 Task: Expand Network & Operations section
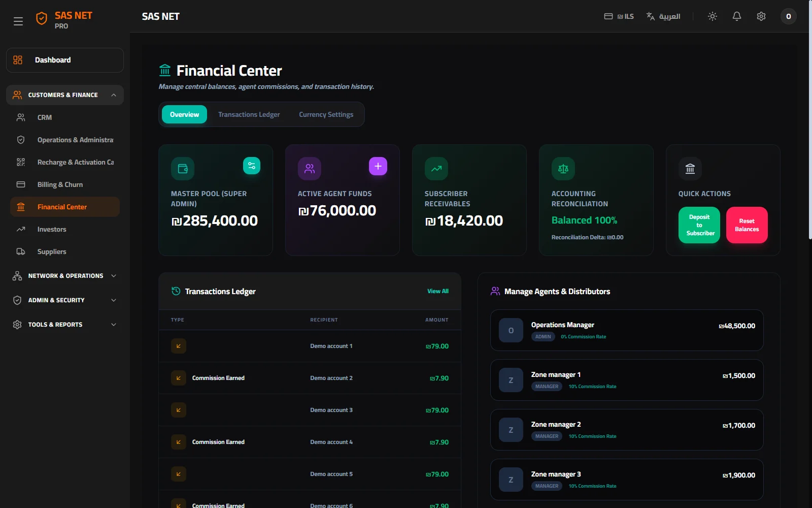(65, 276)
